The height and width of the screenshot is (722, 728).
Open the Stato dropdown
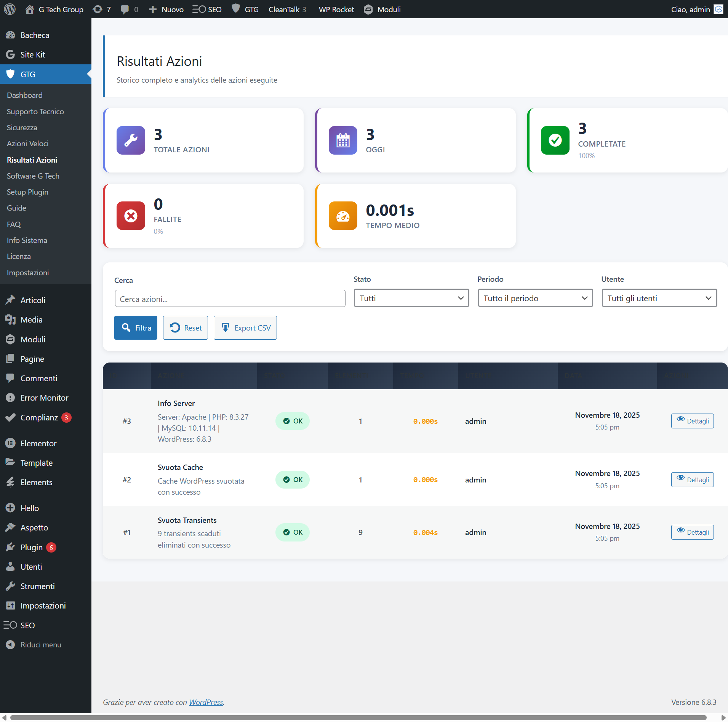[411, 298]
